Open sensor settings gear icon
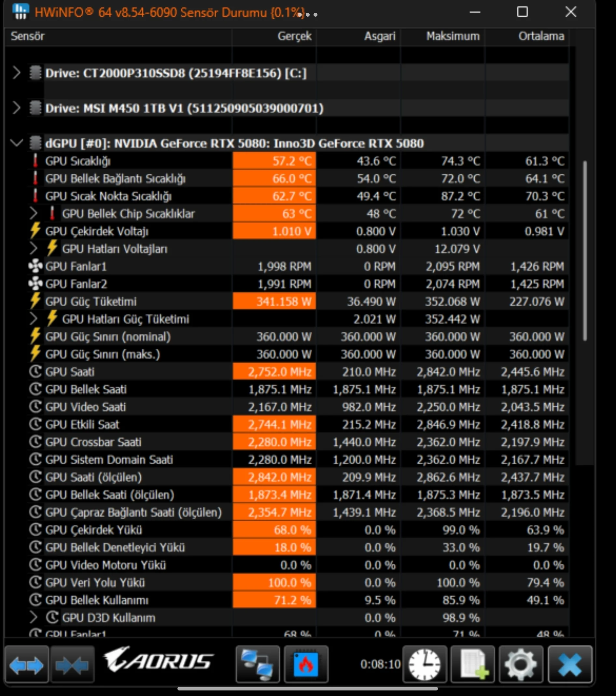The height and width of the screenshot is (696, 616). [x=521, y=664]
